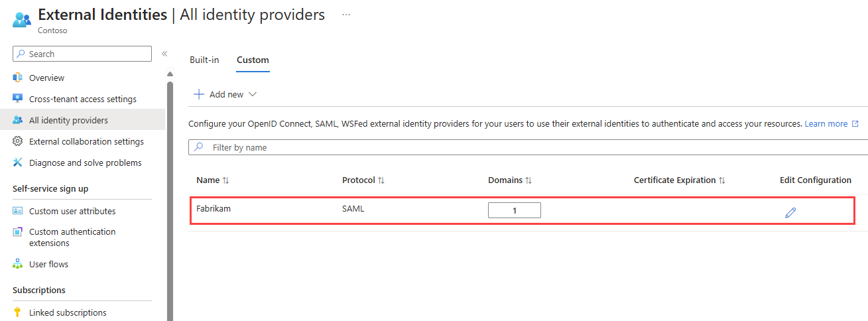Click the pencil Edit Configuration icon for Fabrikam
This screenshot has height=321, width=868.
click(790, 212)
